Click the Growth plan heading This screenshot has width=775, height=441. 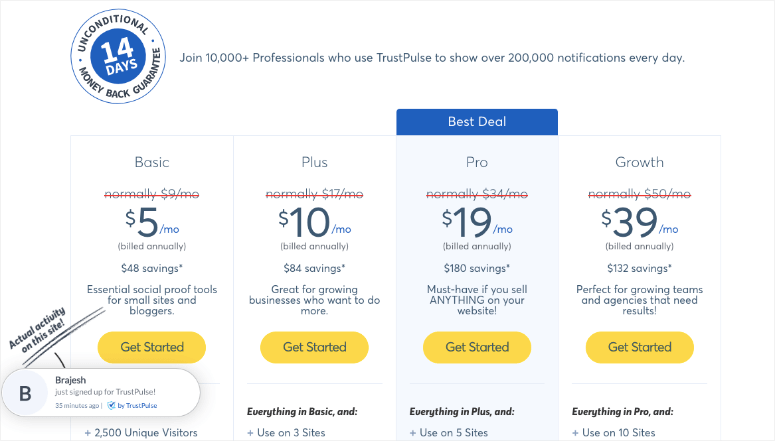640,162
